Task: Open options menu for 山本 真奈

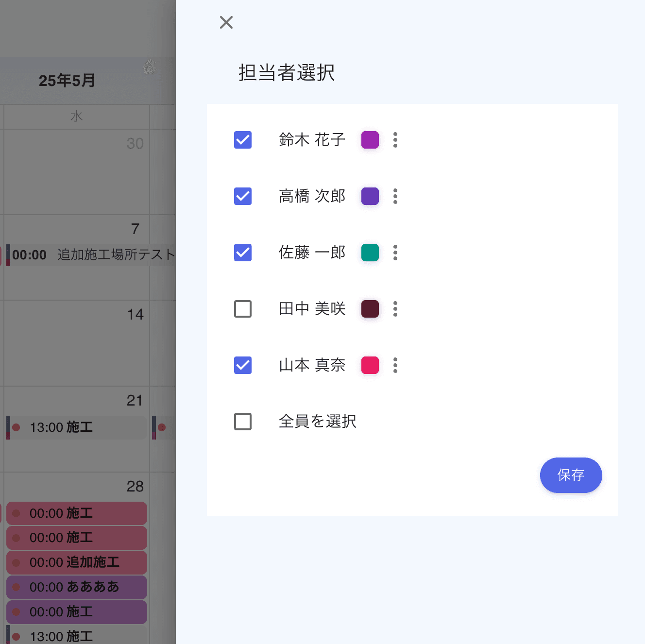Action: point(395,365)
